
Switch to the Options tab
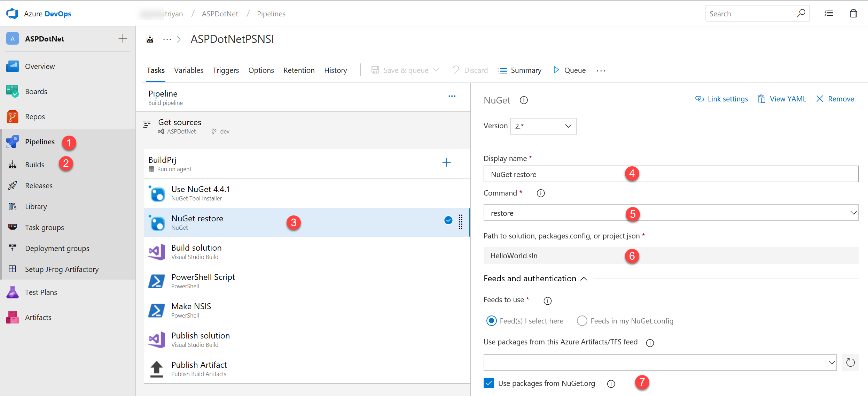point(261,70)
